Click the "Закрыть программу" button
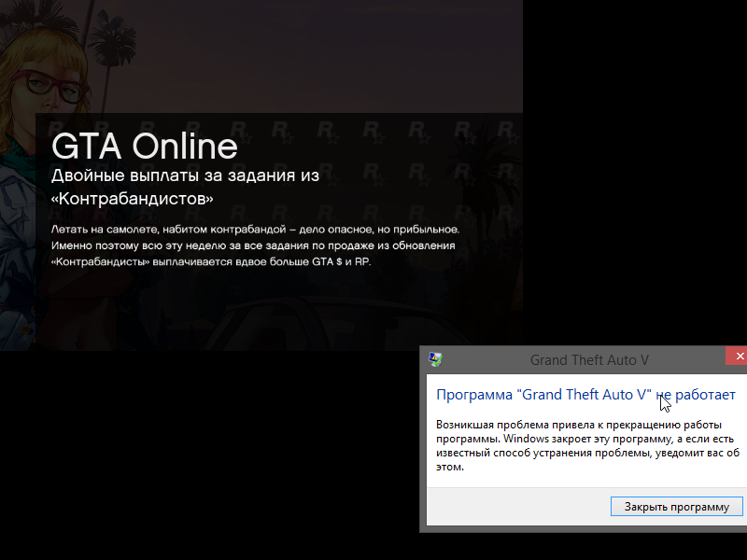 click(x=676, y=507)
